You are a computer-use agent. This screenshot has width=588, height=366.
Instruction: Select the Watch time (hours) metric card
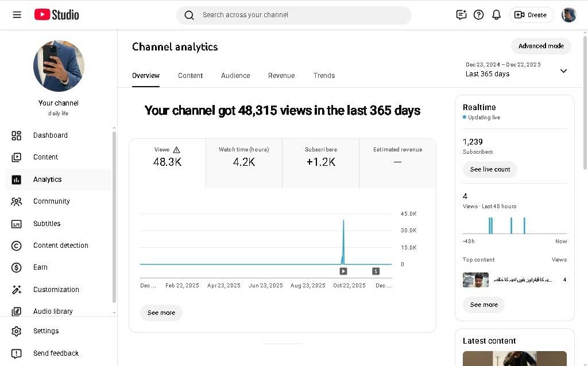tap(243, 163)
